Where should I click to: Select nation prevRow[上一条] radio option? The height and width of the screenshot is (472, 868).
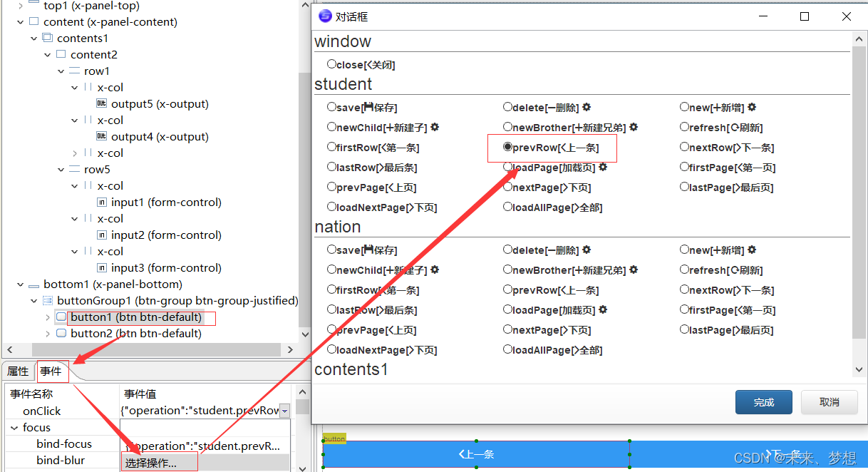[x=507, y=289]
